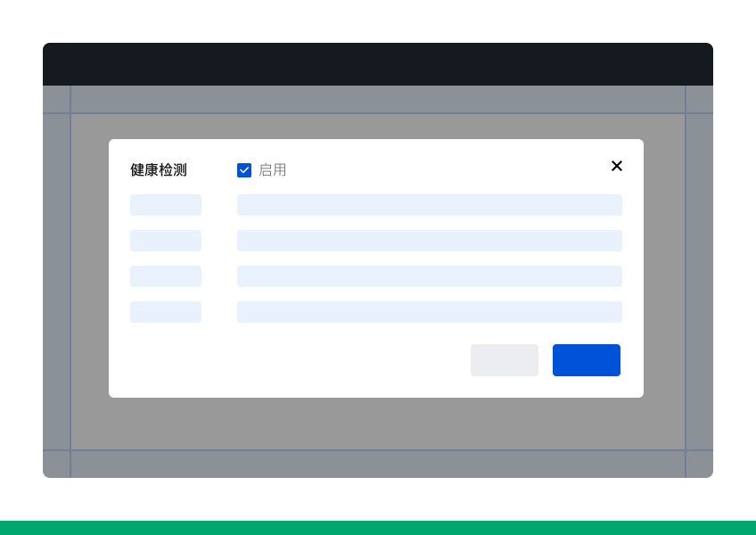Image resolution: width=756 pixels, height=535 pixels.
Task: Click the fourth input field in the dialog
Action: pyautogui.click(x=430, y=312)
